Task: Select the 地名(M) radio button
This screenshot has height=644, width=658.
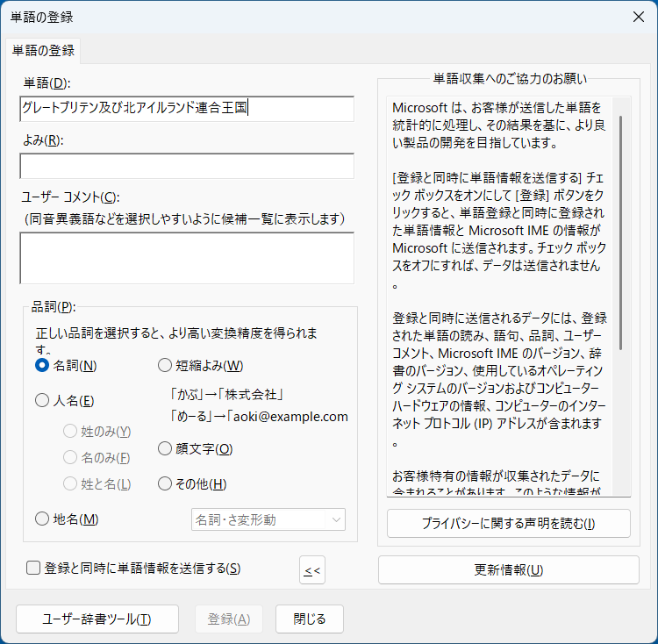Action: point(42,519)
